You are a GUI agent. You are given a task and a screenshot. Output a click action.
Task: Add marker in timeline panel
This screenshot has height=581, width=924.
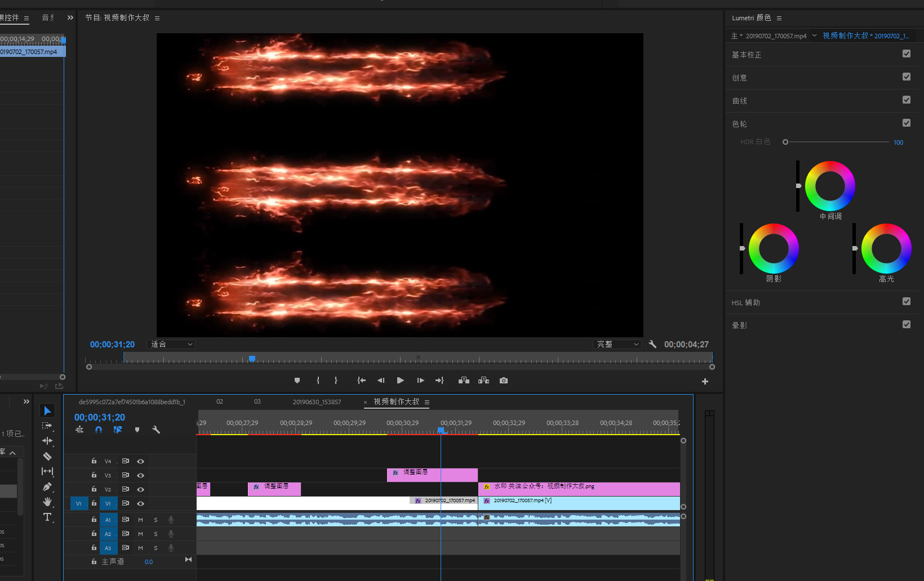[x=137, y=430]
